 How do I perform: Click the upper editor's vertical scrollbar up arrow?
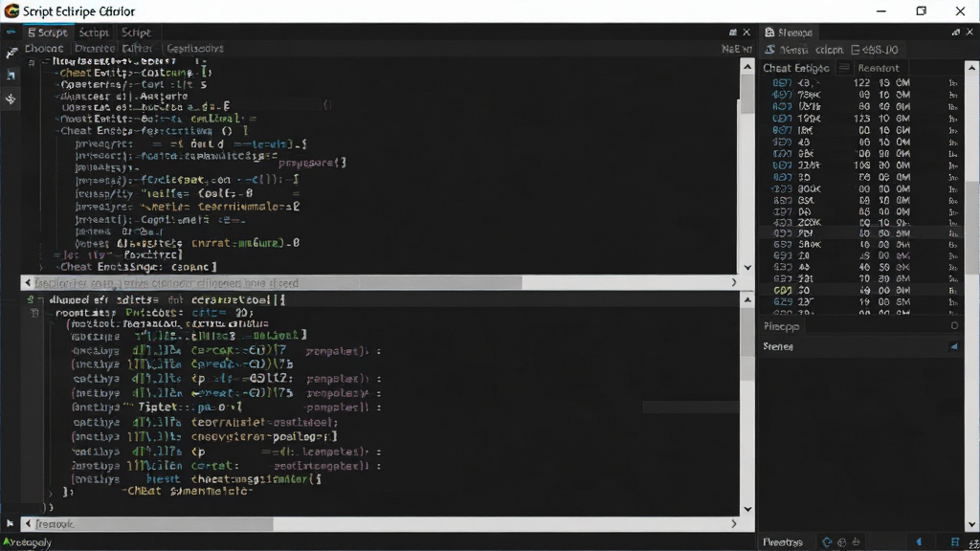(747, 66)
